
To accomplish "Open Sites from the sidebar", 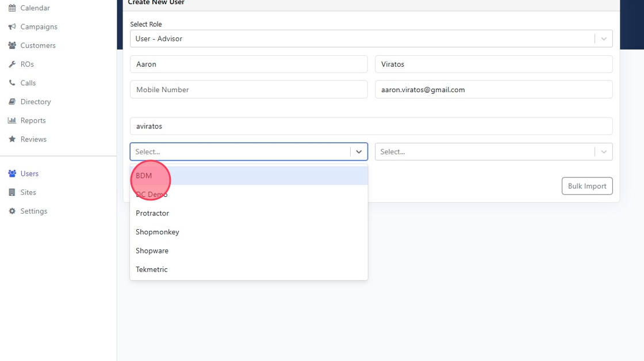I will tap(28, 192).
